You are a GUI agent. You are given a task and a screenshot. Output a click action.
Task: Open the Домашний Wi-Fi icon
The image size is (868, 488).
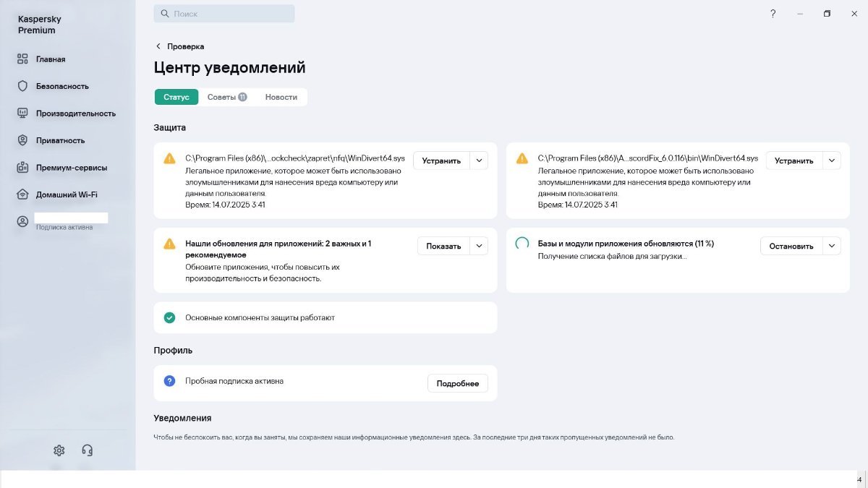(22, 194)
